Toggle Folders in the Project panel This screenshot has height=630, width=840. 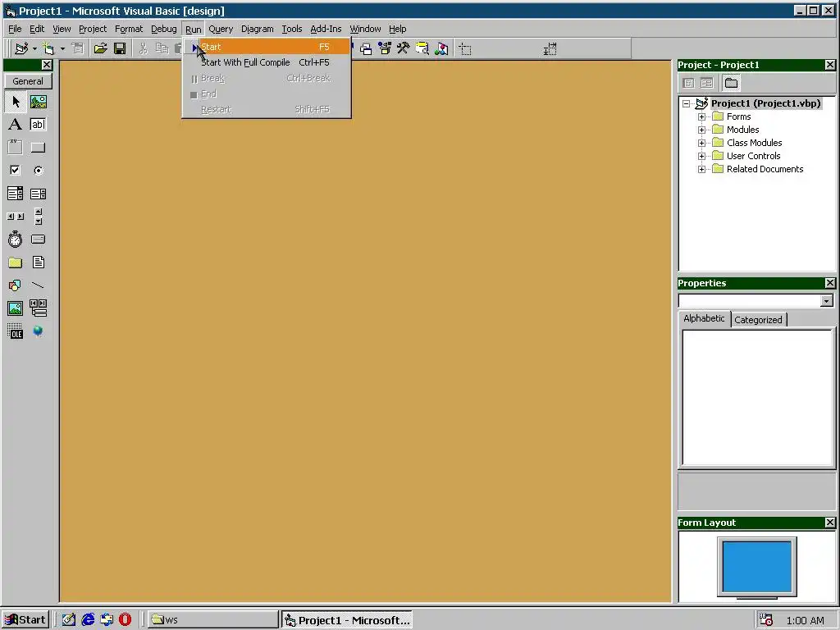click(x=731, y=83)
